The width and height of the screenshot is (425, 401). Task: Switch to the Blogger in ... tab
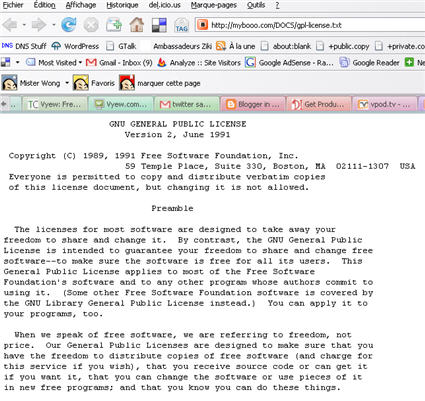click(253, 104)
